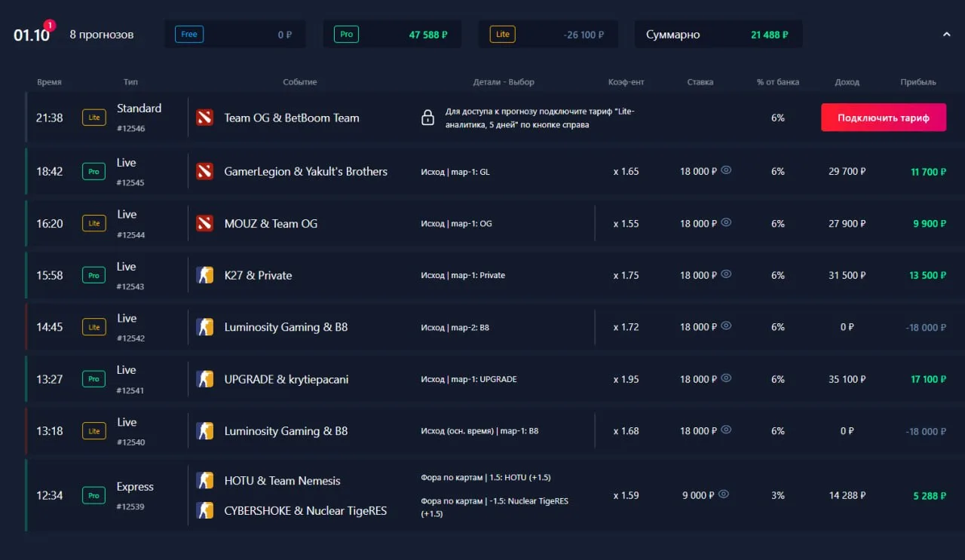Click the Pro badge in the 13:27 row
The width and height of the screenshot is (965, 560).
click(94, 379)
